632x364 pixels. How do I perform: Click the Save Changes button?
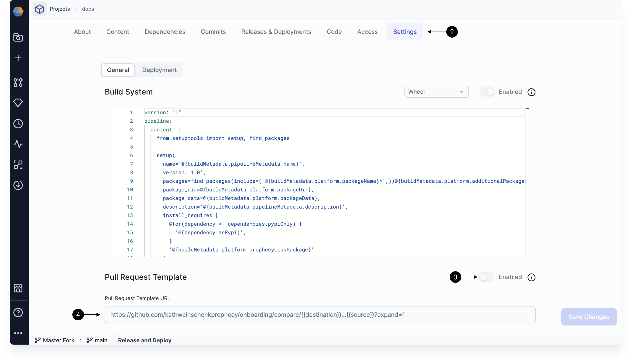(x=589, y=317)
